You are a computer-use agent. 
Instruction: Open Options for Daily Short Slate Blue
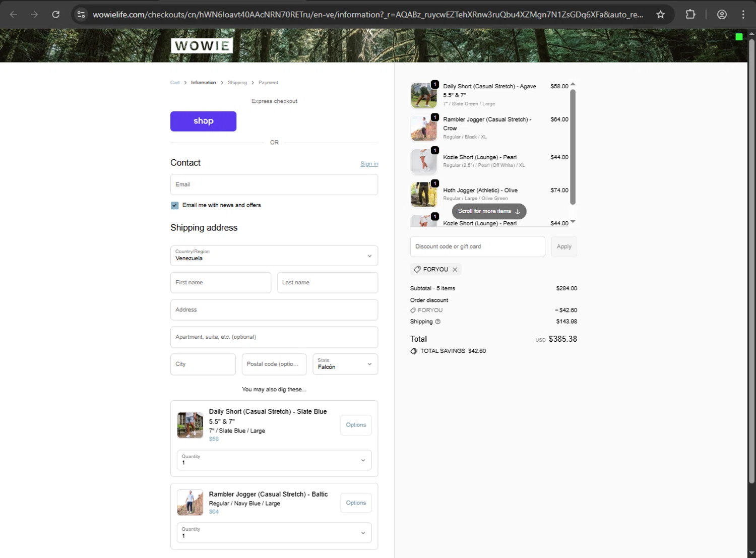tap(356, 425)
